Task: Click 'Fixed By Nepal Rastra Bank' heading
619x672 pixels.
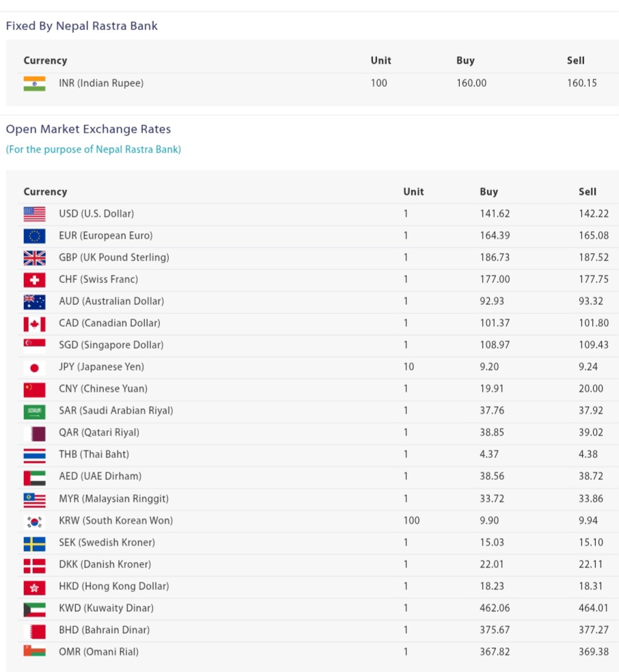Action: tap(82, 26)
